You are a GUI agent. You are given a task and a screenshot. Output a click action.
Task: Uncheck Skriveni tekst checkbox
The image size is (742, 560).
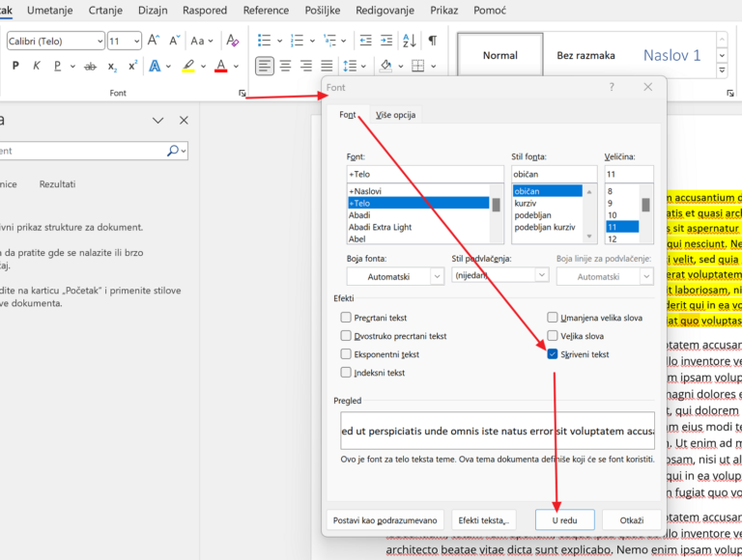pos(553,353)
